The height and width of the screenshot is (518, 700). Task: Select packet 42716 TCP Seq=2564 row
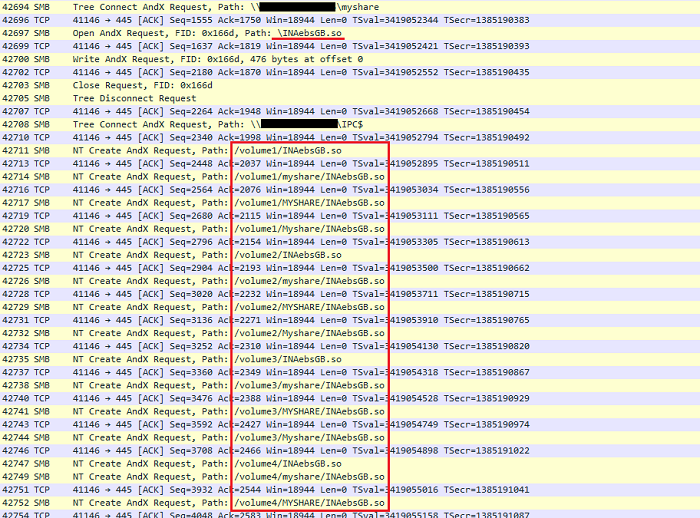[x=350, y=190]
